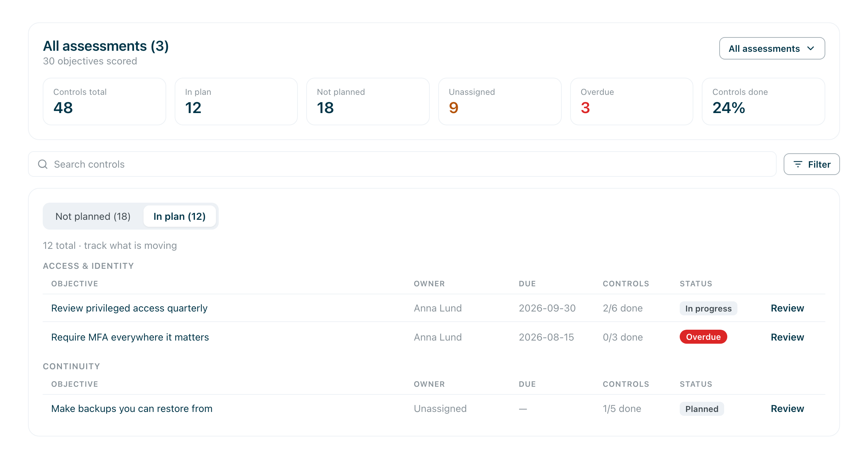This screenshot has width=868, height=476.
Task: Open the All assessments dropdown
Action: (772, 48)
